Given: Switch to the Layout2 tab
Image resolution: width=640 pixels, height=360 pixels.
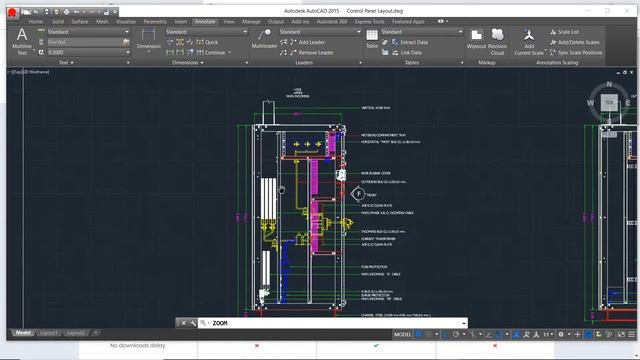Looking at the screenshot, I should 76,333.
